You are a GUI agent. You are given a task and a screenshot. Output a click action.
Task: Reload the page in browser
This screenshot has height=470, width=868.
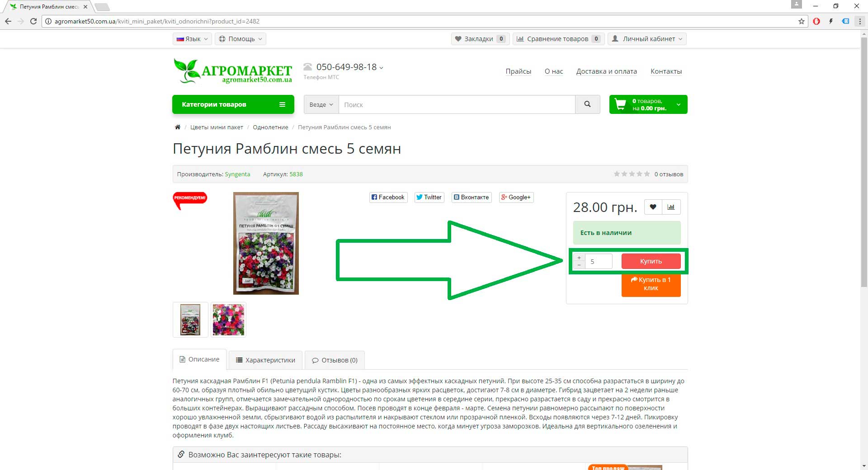coord(33,21)
